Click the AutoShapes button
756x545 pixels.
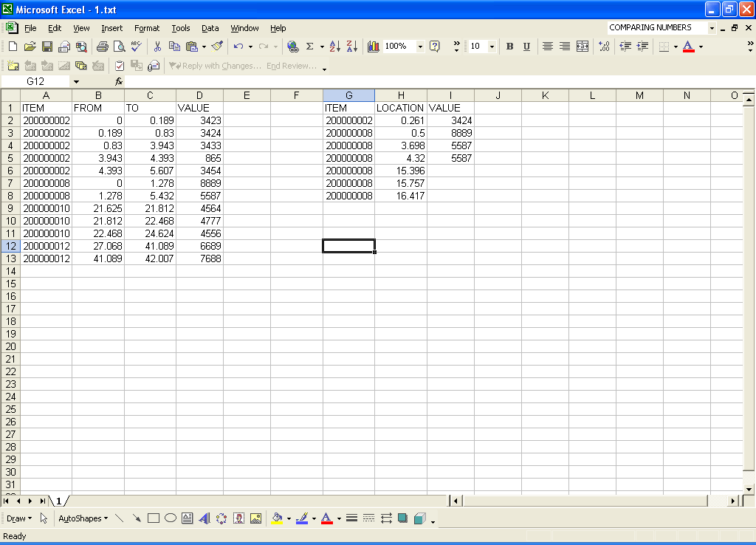[x=83, y=518]
